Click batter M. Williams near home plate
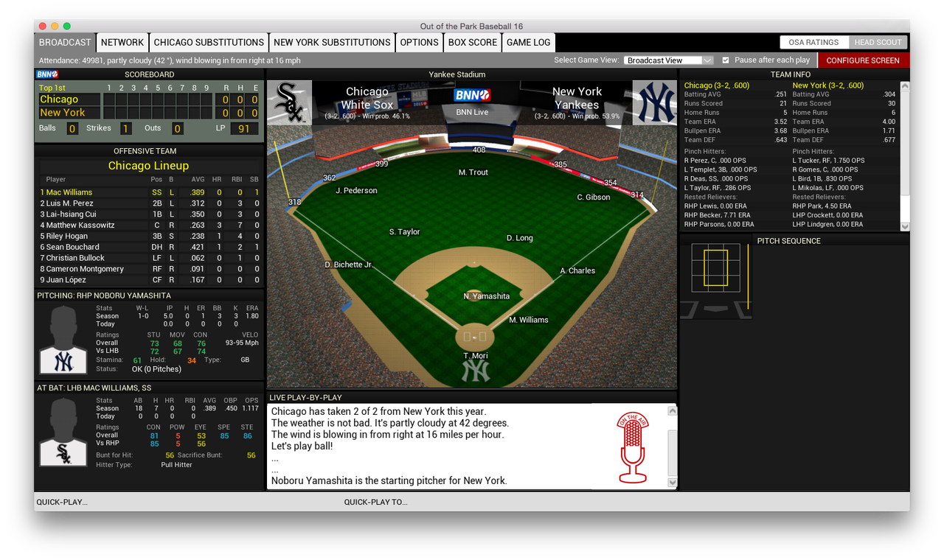The image size is (944, 560). click(x=529, y=321)
